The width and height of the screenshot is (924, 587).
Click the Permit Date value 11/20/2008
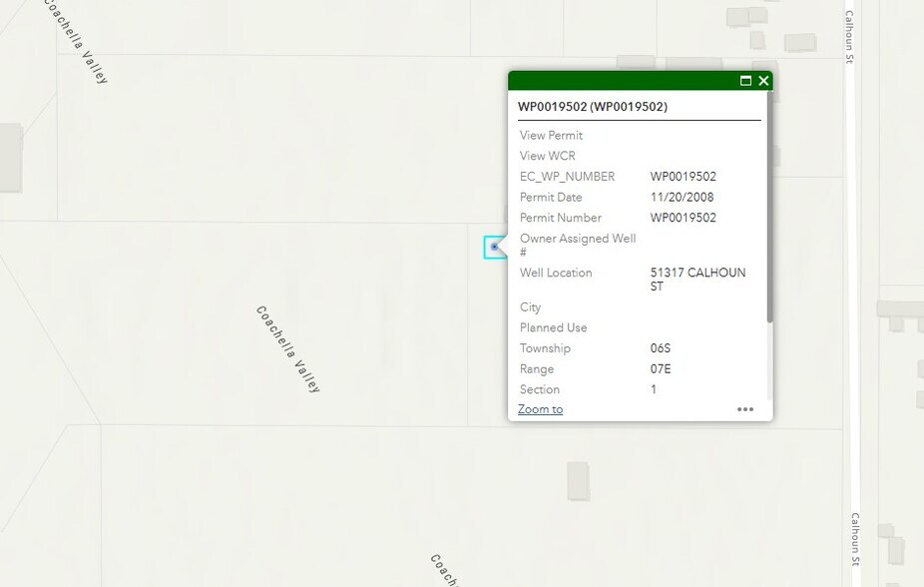tap(681, 197)
